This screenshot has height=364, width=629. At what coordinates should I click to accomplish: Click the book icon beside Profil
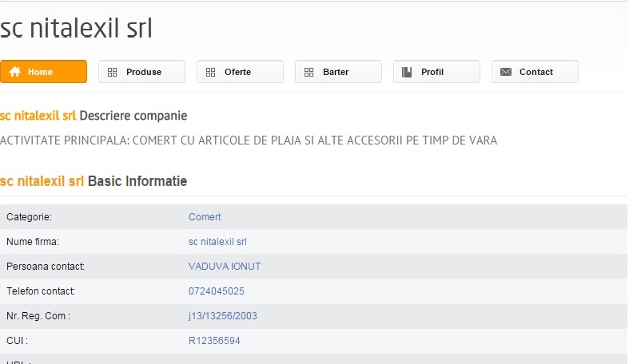(408, 72)
